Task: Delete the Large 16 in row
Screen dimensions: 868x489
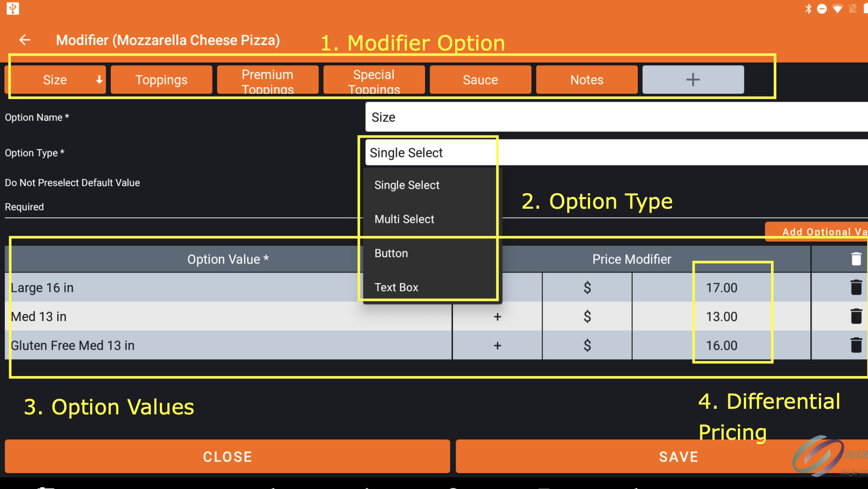Action: tap(856, 287)
